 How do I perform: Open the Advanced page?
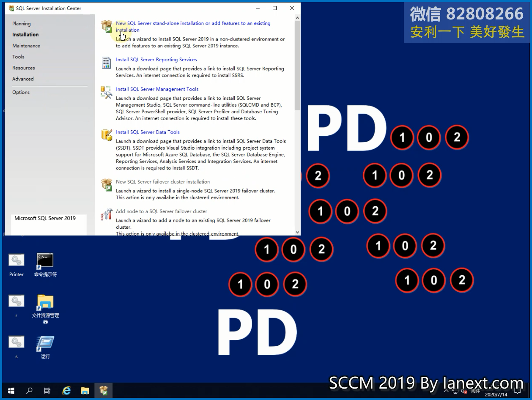coord(23,79)
